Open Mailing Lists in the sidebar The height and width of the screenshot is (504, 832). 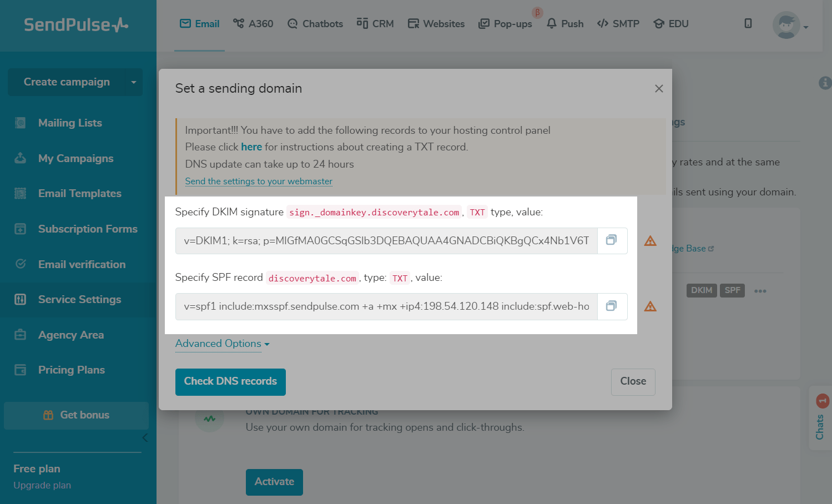pyautogui.click(x=70, y=123)
